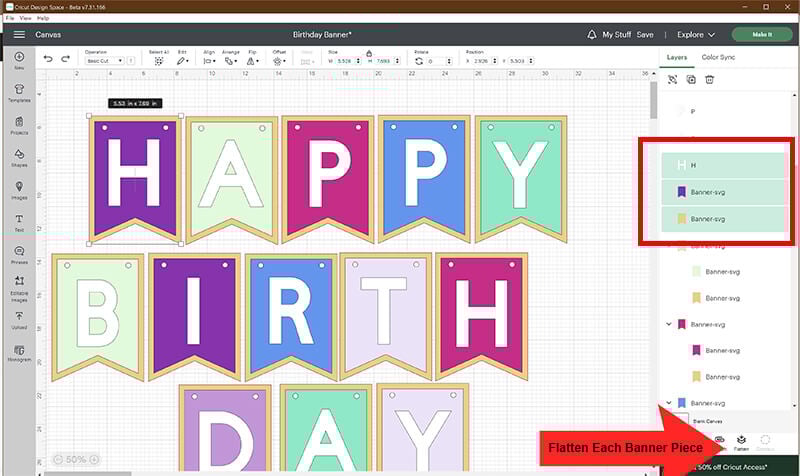The image size is (800, 476).
Task: Open the Edit dropdown
Action: point(183,61)
